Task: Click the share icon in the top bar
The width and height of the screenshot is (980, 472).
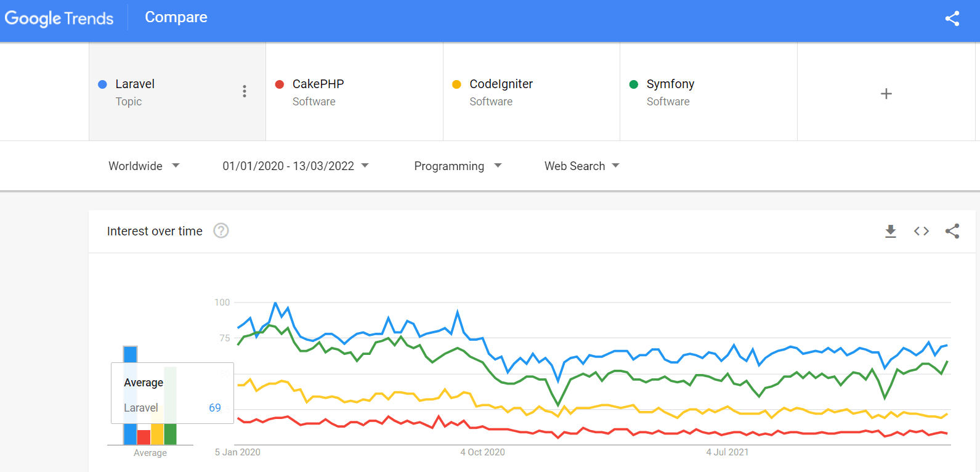Action: click(952, 19)
